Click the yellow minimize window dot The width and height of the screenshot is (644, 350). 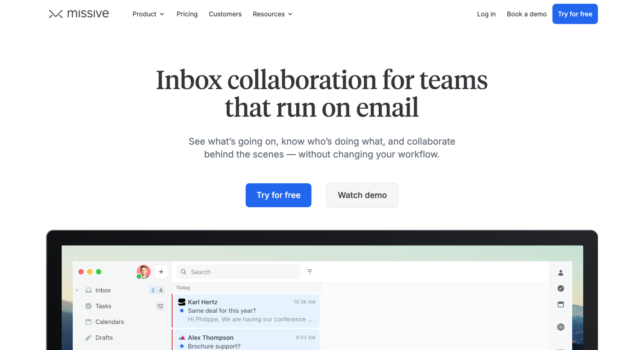coord(90,272)
